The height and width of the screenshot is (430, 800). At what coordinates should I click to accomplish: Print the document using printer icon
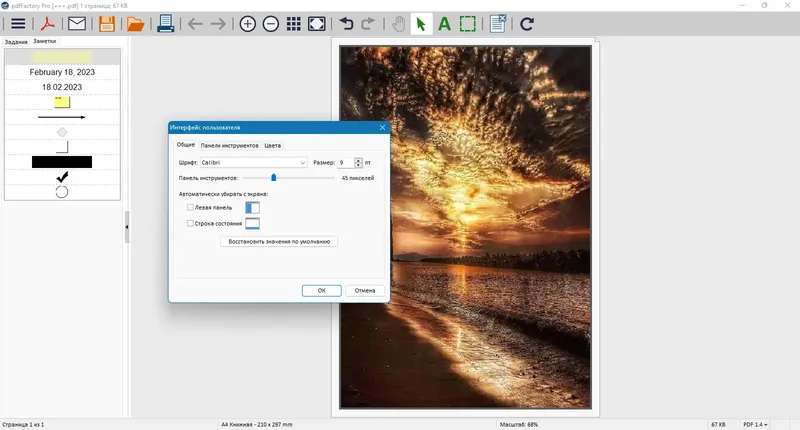click(x=165, y=23)
